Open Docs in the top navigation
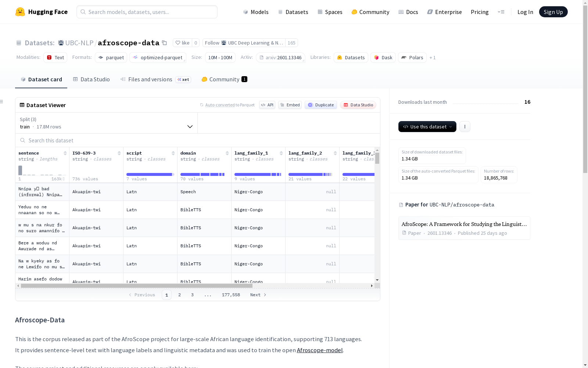The image size is (588, 368). coord(408,12)
